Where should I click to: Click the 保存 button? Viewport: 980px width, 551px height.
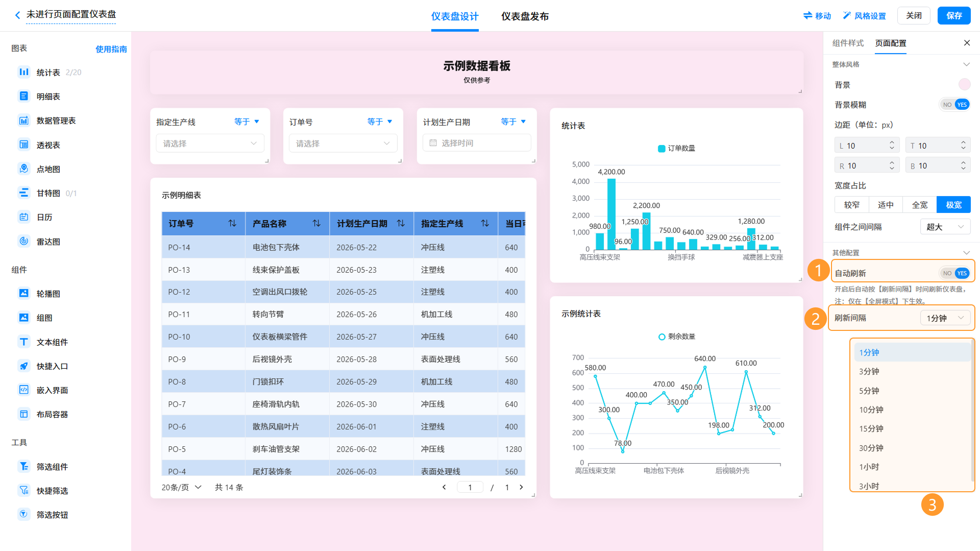954,16
